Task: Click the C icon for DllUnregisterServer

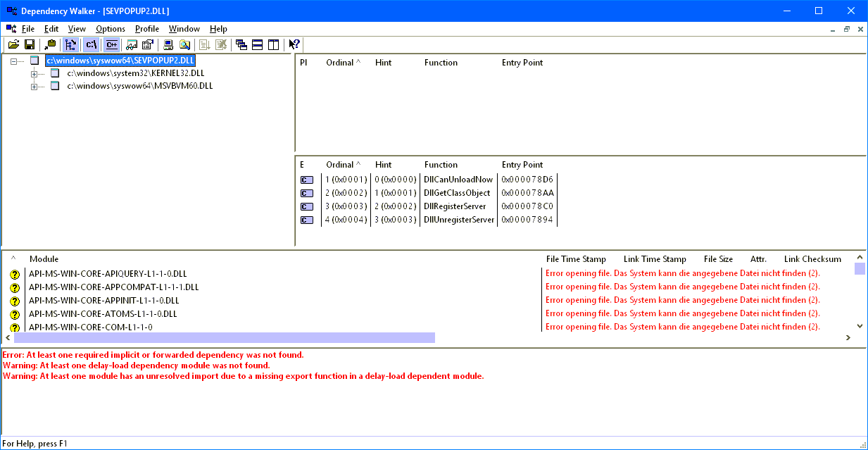Action: point(307,220)
